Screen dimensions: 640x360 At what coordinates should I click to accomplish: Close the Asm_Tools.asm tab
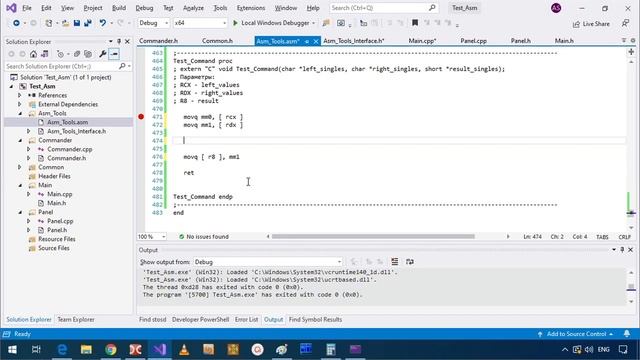click(316, 41)
